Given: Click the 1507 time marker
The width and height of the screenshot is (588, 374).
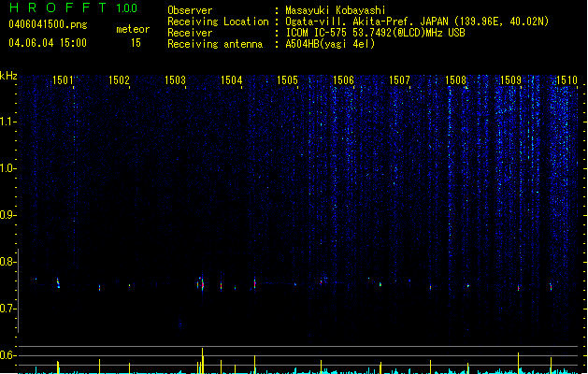Looking at the screenshot, I should tap(399, 80).
